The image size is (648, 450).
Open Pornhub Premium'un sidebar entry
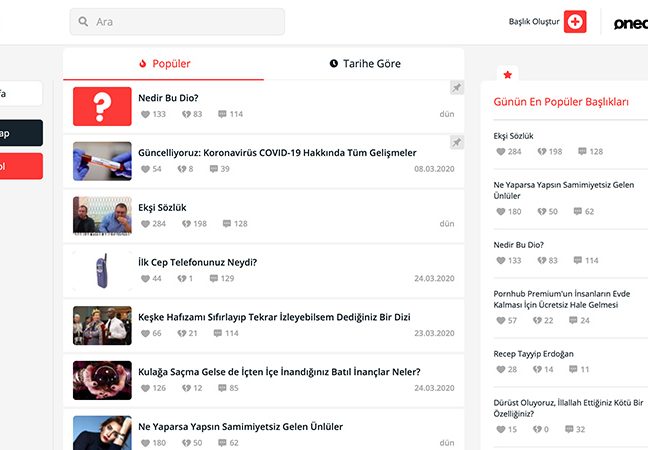click(x=562, y=299)
